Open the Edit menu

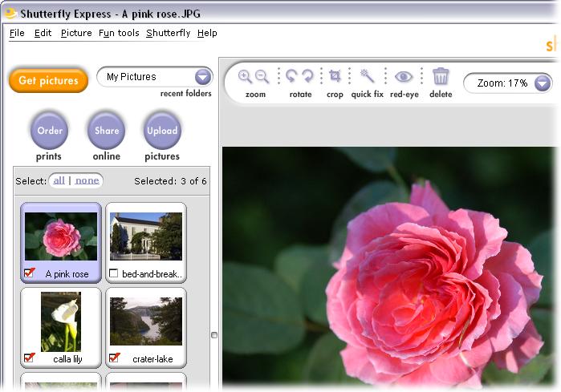coord(43,33)
